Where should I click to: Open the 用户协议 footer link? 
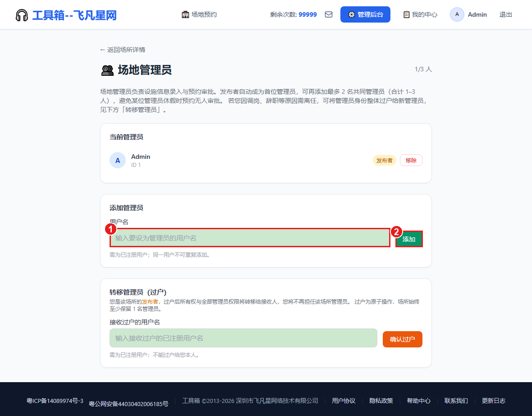[x=344, y=401]
